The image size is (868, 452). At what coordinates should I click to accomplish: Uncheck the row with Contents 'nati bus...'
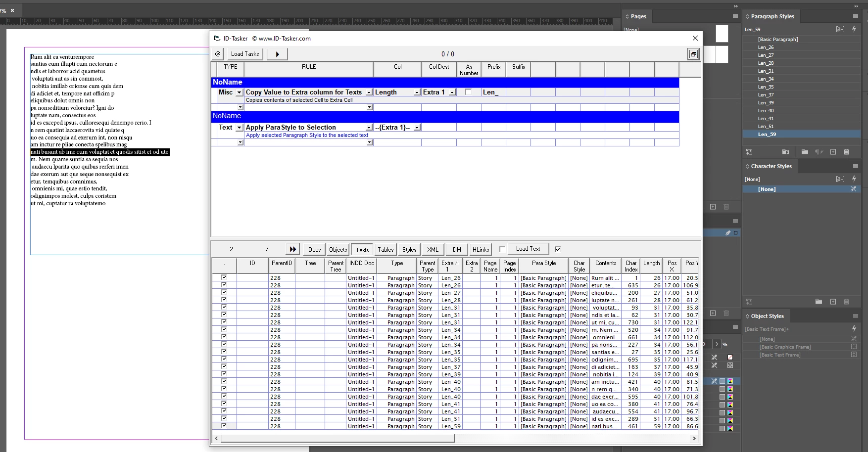coord(224,426)
